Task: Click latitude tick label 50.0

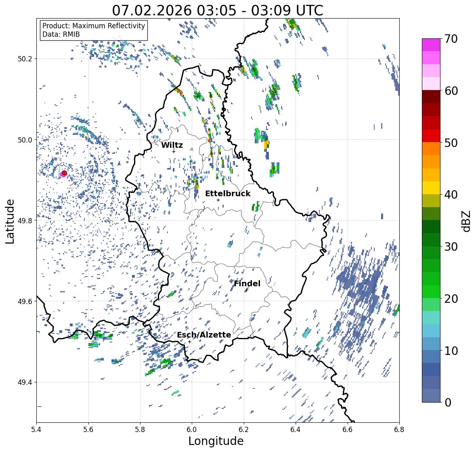Action: click(25, 140)
